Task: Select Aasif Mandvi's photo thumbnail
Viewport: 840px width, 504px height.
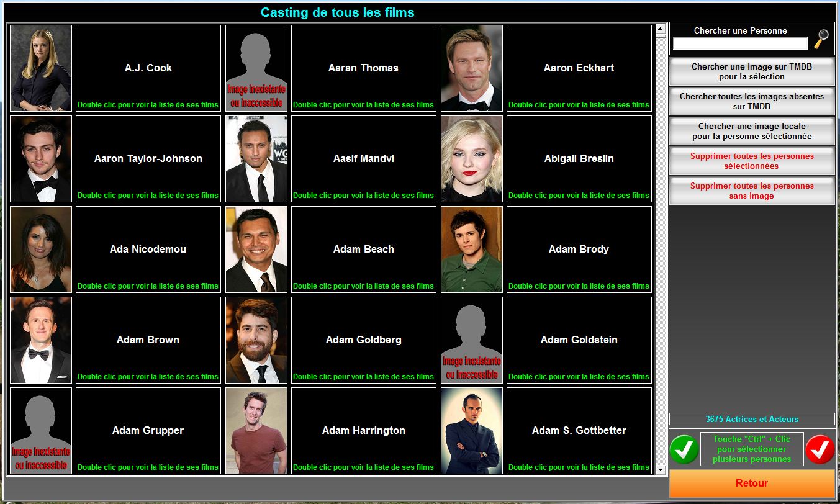Action: (256, 159)
